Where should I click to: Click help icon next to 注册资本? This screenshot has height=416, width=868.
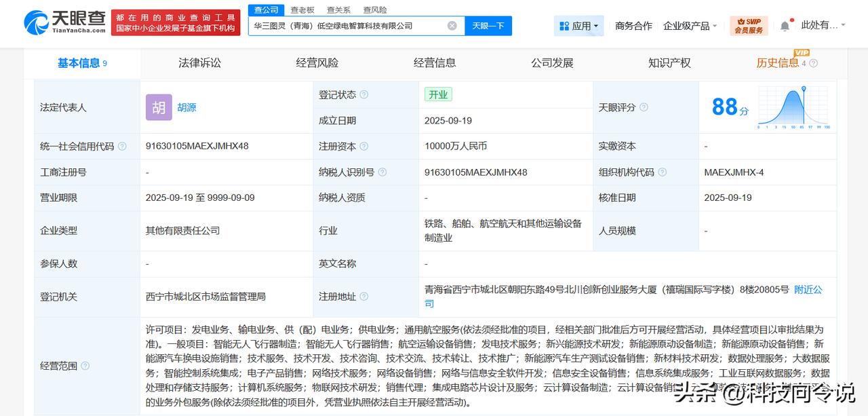364,146
